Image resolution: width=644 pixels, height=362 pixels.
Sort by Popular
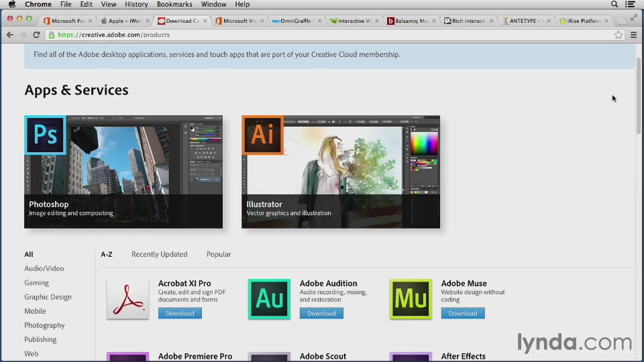click(x=219, y=254)
